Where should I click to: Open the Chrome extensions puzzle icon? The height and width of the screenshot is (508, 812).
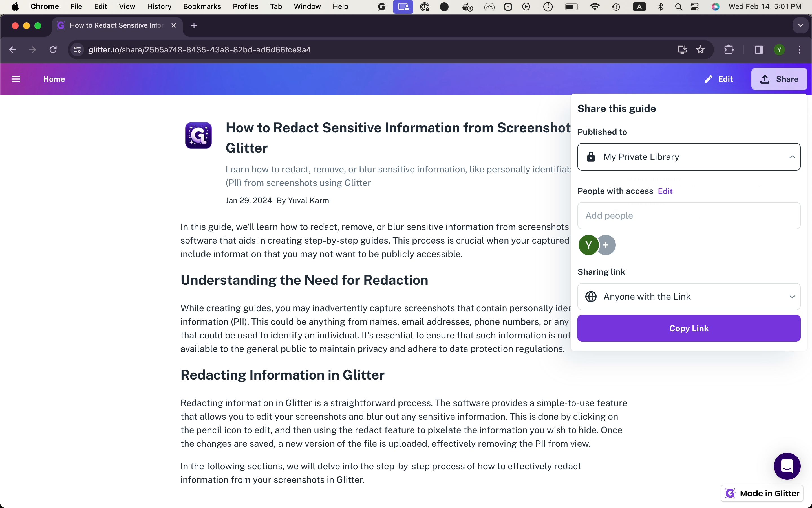click(x=729, y=50)
